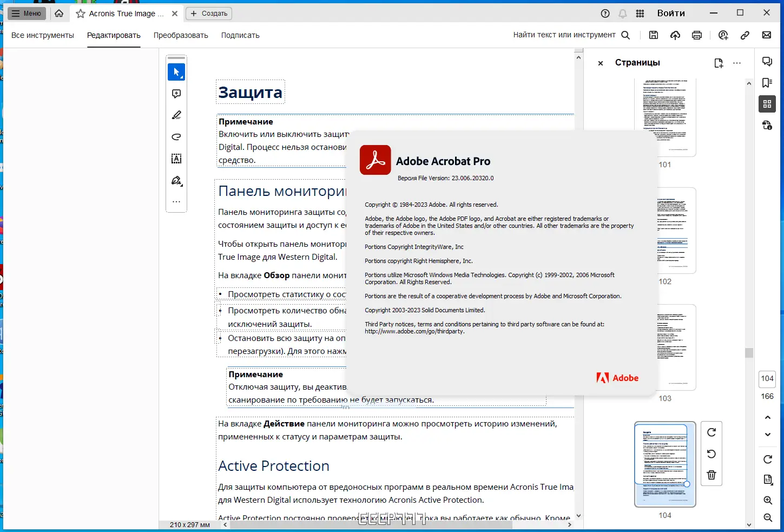Click the current page number field 104
Viewport: 784px width, 532px height.
pos(767,378)
